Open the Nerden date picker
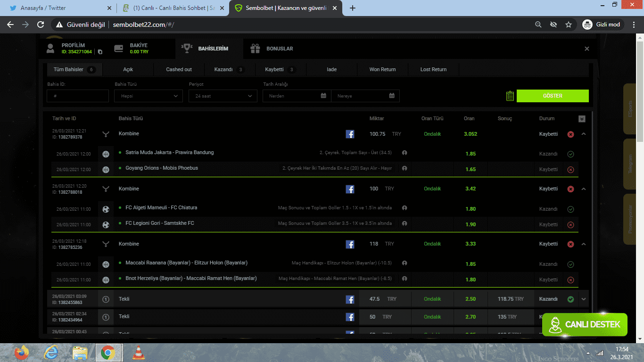The width and height of the screenshot is (644, 362). pyautogui.click(x=297, y=96)
